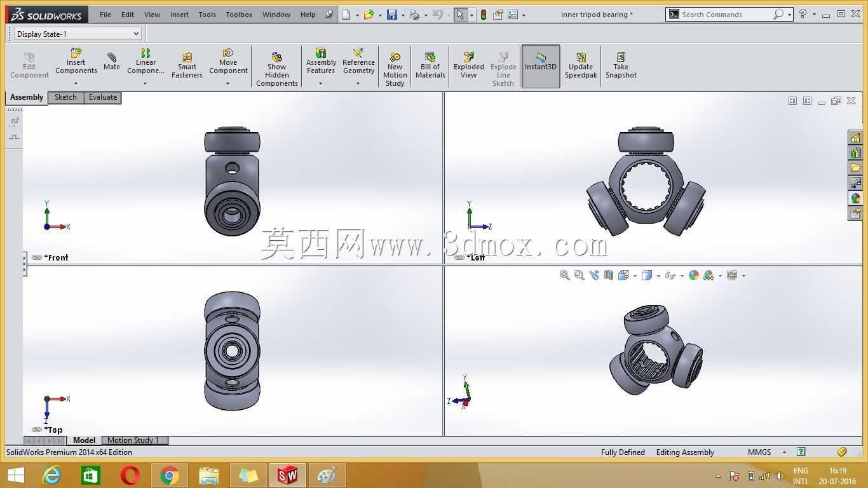Pin the SolidWorks menu bar

point(329,14)
